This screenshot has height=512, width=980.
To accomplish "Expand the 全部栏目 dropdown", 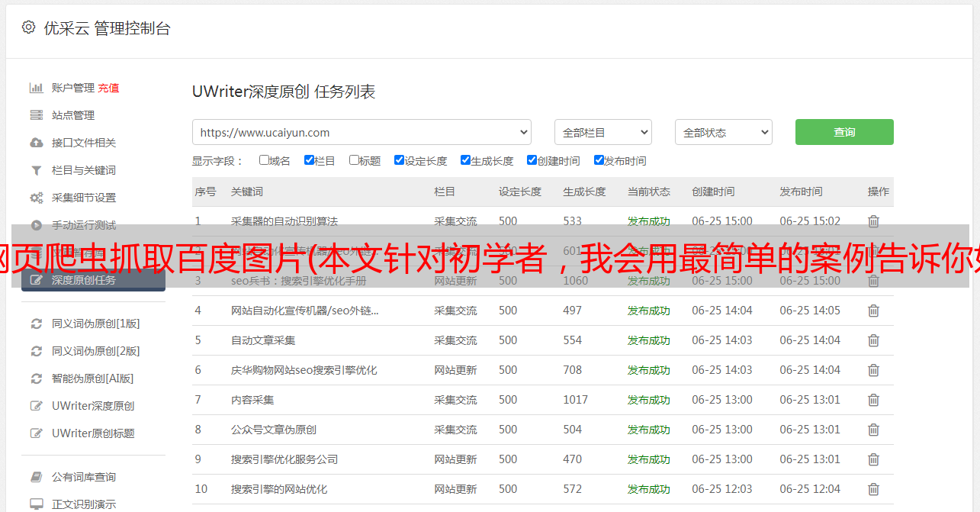I will coord(602,132).
